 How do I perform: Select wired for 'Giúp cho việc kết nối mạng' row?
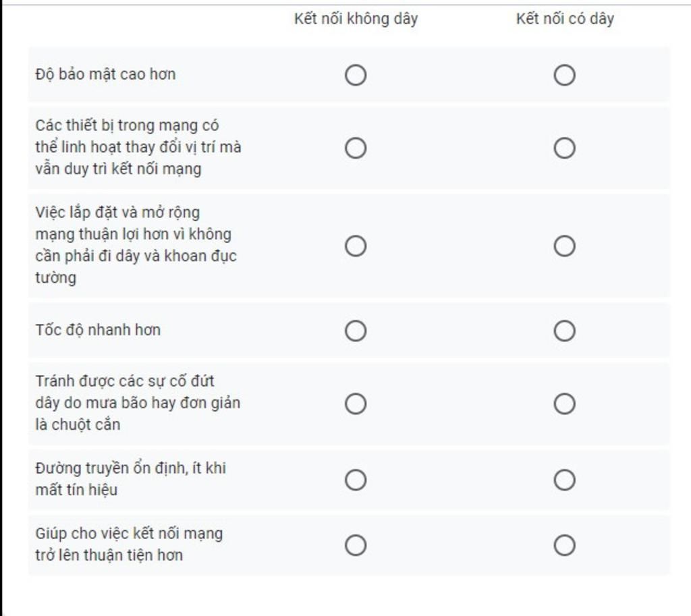[x=565, y=545]
